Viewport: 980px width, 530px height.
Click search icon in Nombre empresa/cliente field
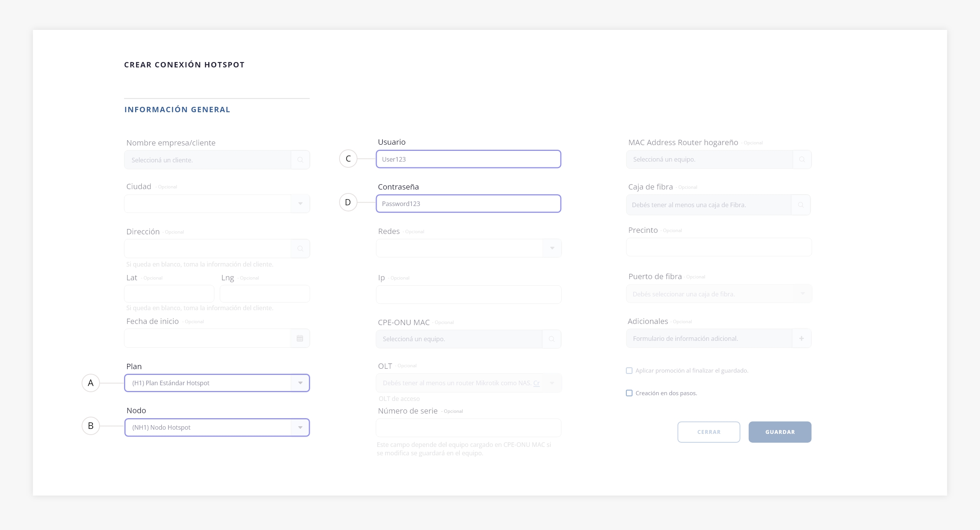[x=300, y=160]
